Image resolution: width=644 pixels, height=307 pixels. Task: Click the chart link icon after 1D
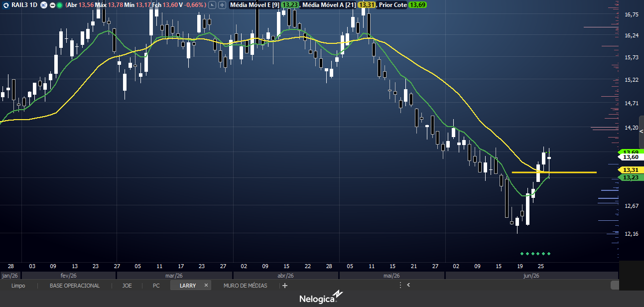point(43,5)
